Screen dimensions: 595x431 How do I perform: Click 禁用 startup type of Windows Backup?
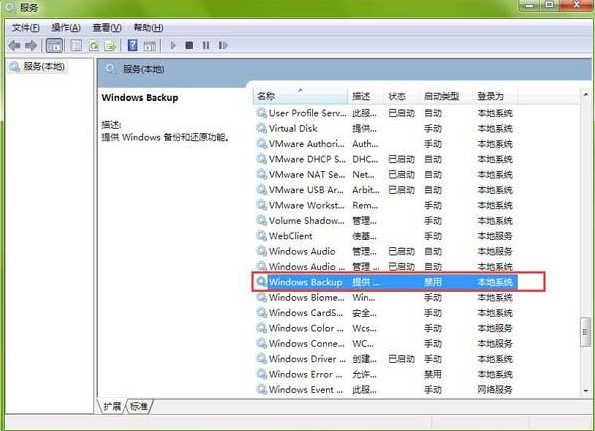point(433,282)
